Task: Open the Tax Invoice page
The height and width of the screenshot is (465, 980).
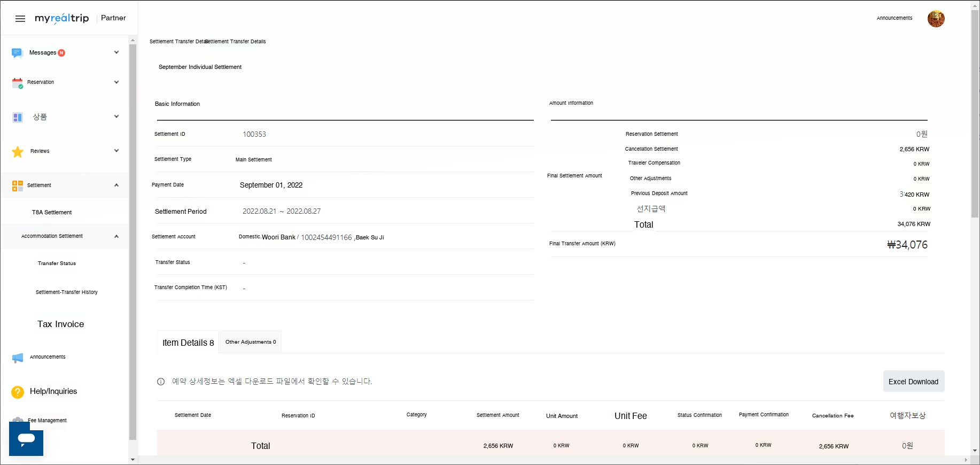Action: [61, 324]
